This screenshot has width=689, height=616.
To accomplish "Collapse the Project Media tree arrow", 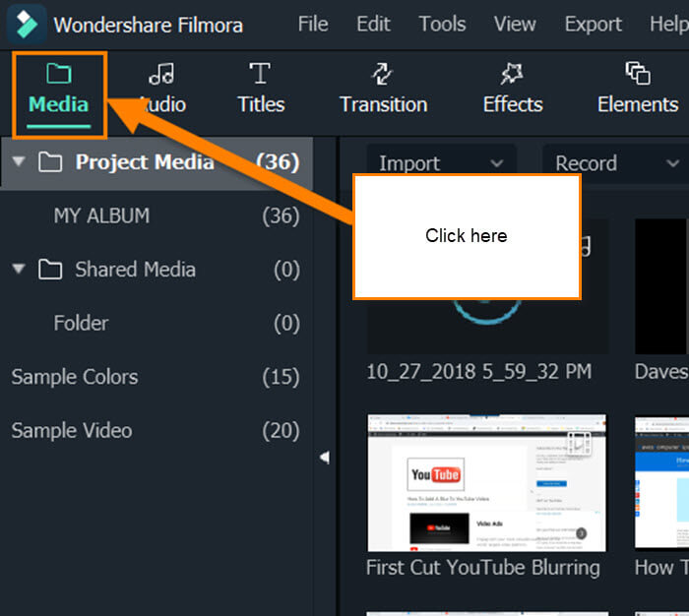I will coord(19,161).
